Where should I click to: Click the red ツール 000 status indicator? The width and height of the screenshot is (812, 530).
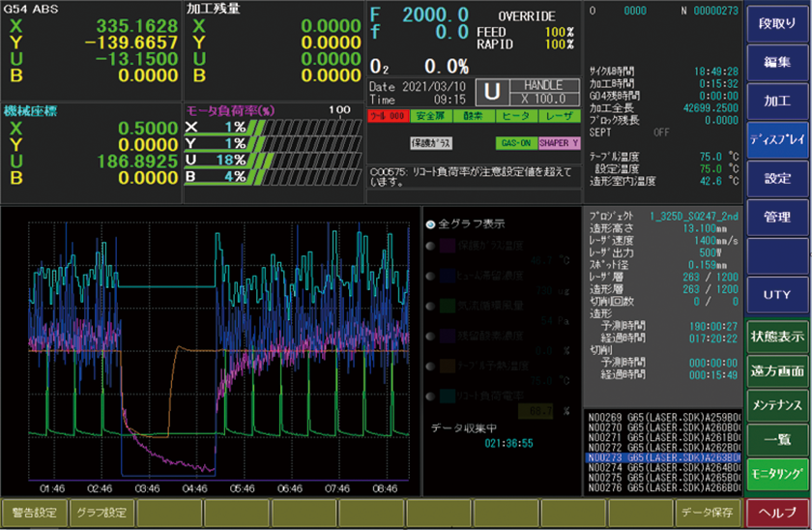(388, 115)
